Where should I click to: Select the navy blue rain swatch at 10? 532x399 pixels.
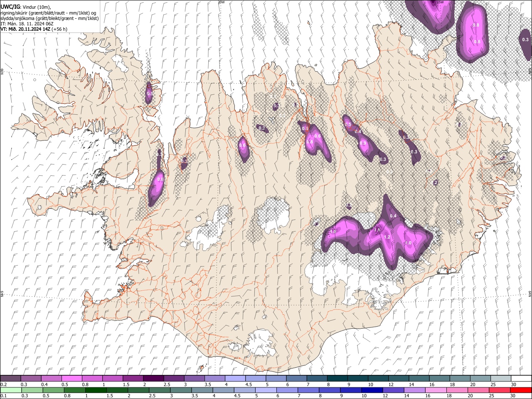(x=372, y=390)
